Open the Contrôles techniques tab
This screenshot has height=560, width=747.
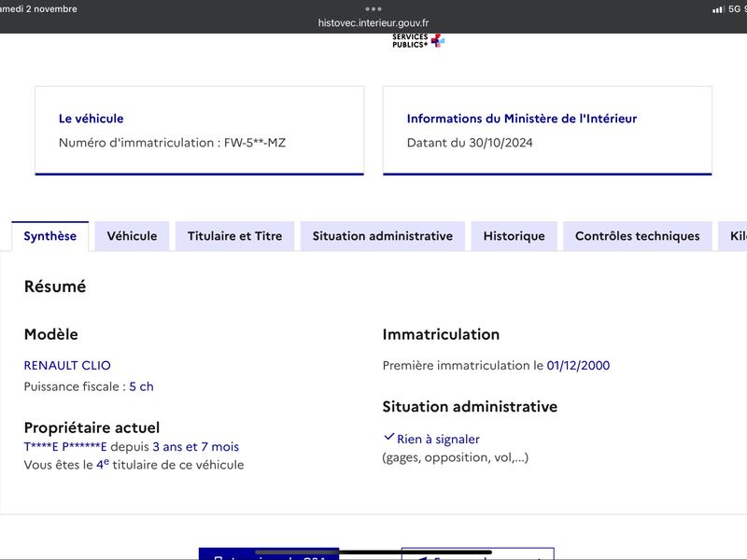(638, 236)
